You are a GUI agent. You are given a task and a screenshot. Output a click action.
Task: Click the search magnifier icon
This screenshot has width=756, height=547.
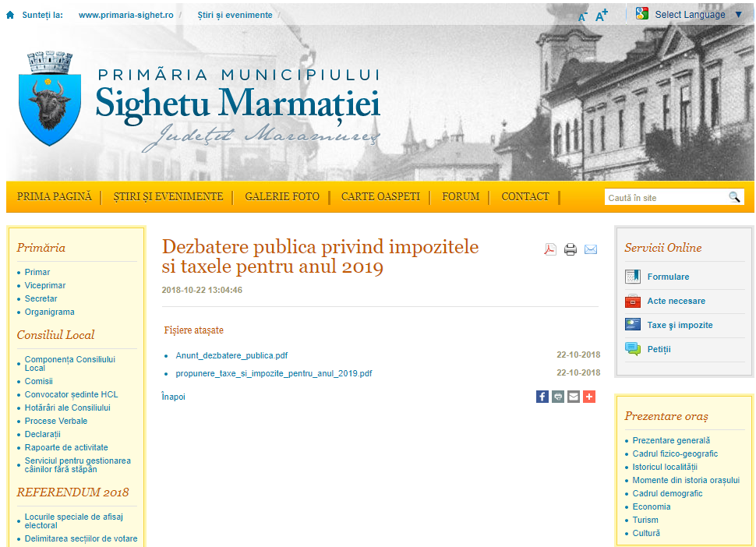[x=735, y=196]
